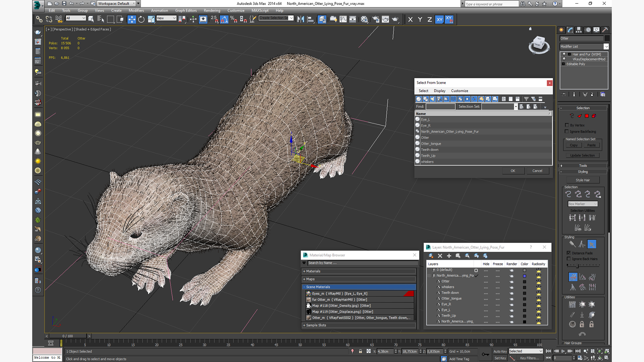
Task: Click Create New Layer icon in Layer dialog
Action: click(431, 256)
